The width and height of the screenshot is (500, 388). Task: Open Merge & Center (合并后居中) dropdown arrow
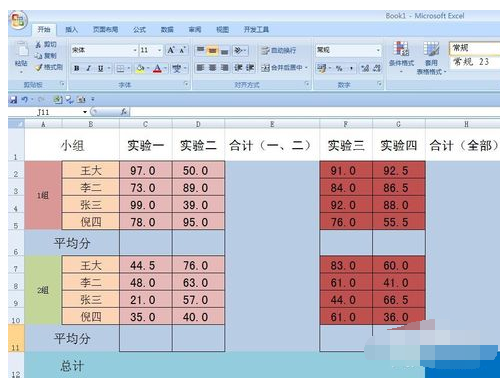(306, 68)
